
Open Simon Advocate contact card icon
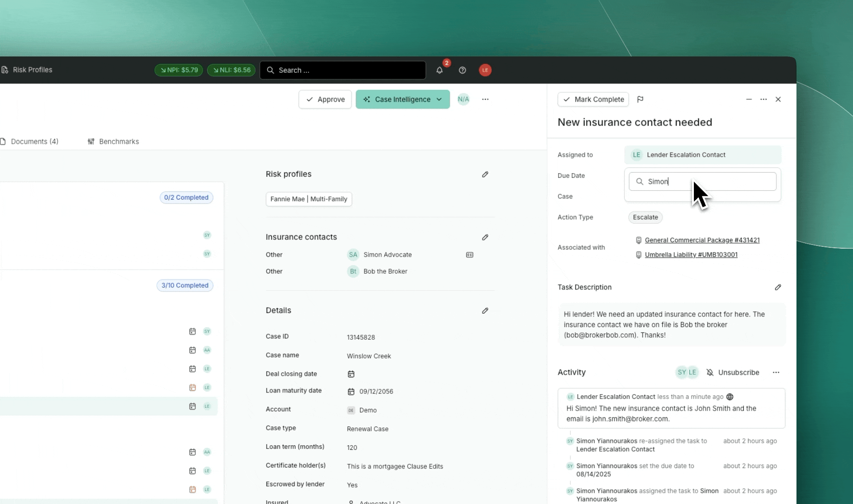click(x=469, y=255)
